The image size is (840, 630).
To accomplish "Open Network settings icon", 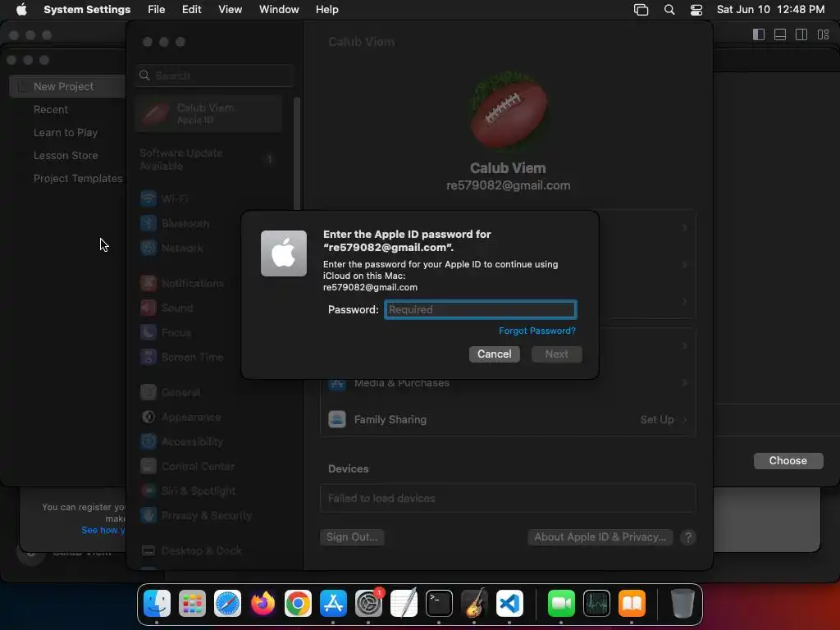I will (x=148, y=248).
